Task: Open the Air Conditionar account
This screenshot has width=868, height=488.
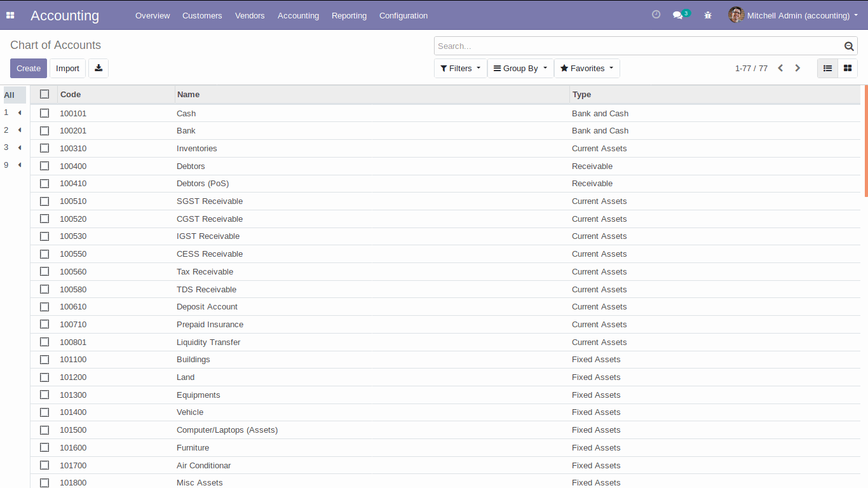Action: click(x=445, y=465)
